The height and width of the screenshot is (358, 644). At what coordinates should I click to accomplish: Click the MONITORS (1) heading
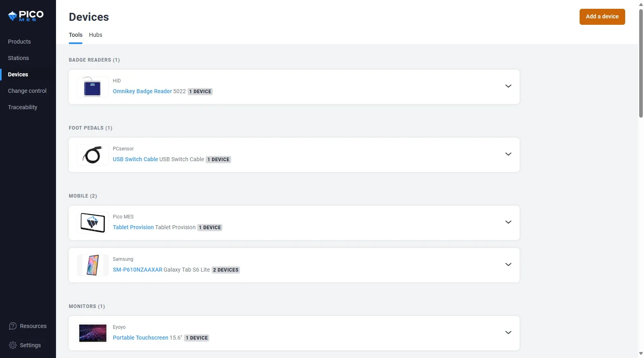(87, 306)
